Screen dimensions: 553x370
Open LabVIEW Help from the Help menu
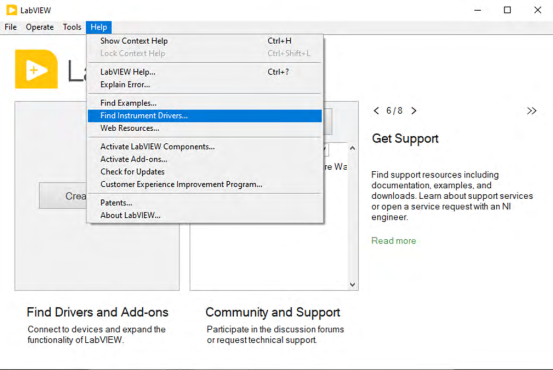205,72
